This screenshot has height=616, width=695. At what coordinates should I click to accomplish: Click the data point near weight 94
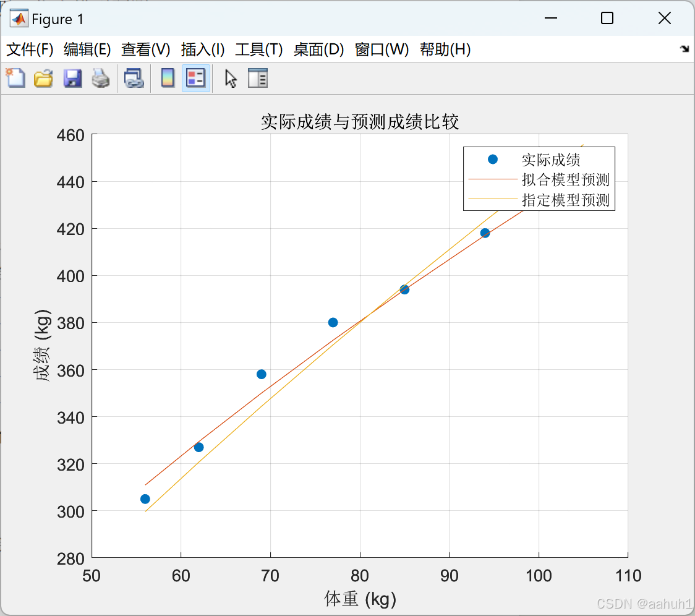[x=485, y=233]
